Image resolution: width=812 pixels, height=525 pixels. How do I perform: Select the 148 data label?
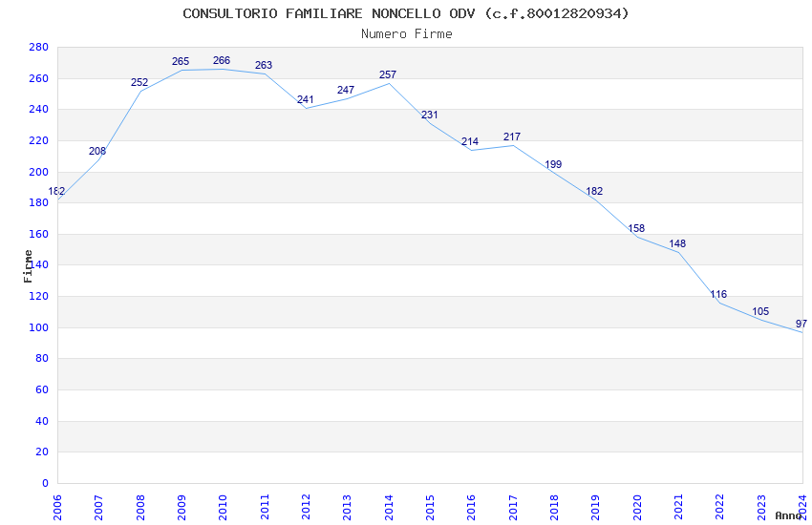677,243
